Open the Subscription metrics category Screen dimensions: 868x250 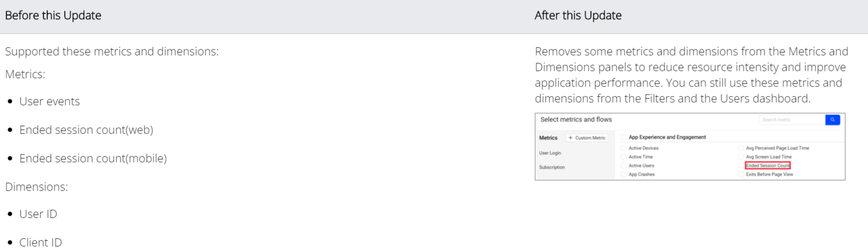pyautogui.click(x=552, y=167)
